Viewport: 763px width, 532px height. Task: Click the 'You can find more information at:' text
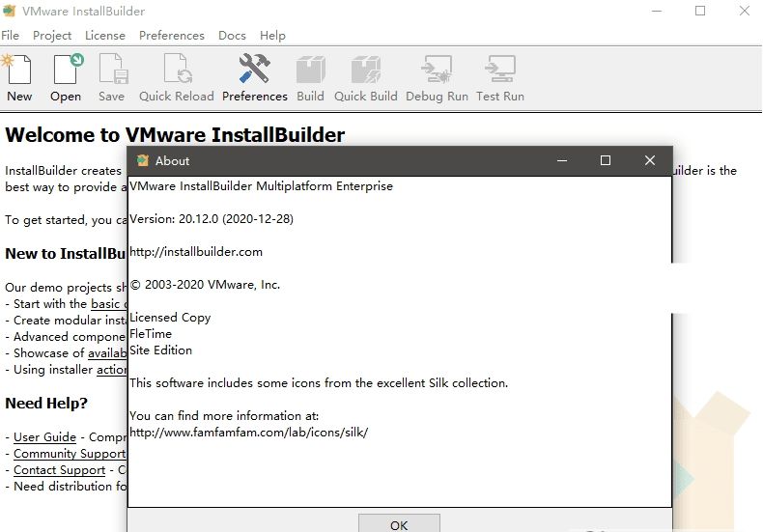click(224, 416)
